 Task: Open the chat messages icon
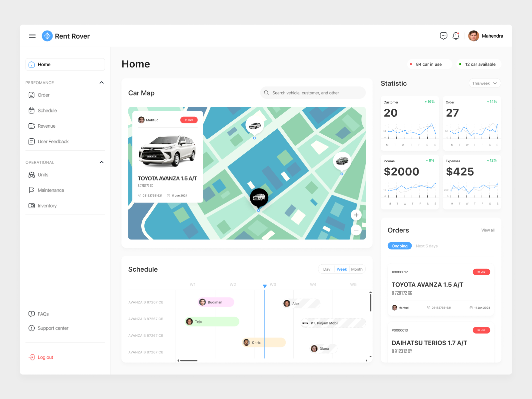click(444, 36)
